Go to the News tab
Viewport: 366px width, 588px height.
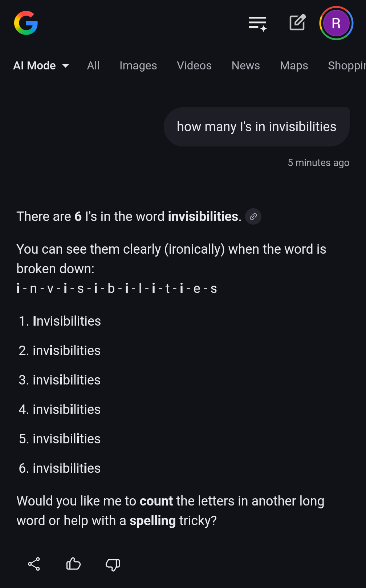click(245, 66)
